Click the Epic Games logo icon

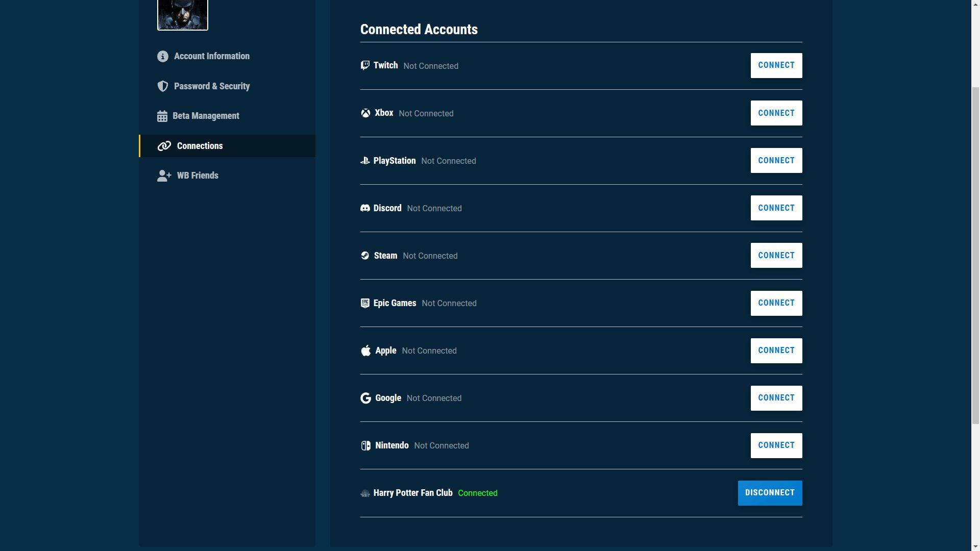click(365, 303)
